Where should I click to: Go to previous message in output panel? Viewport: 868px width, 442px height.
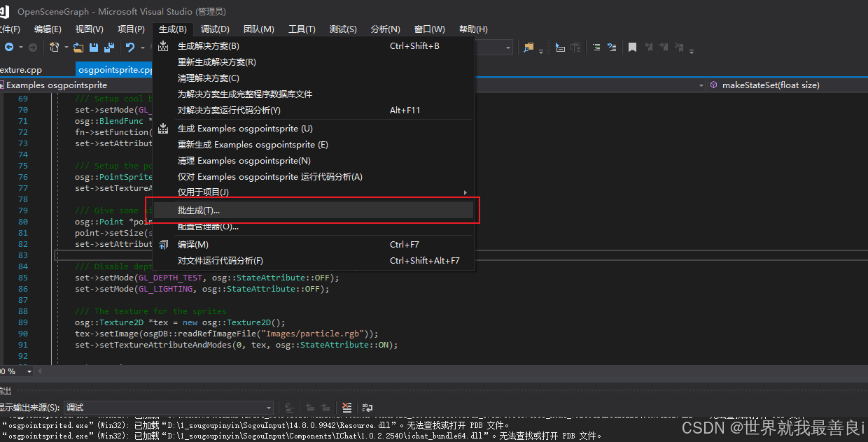click(x=310, y=408)
